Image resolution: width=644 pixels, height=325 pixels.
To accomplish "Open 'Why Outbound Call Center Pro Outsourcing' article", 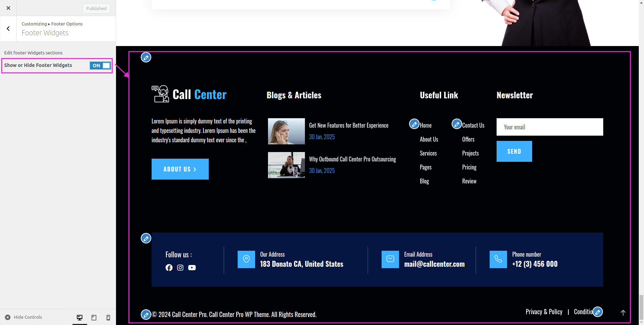I will tap(353, 159).
